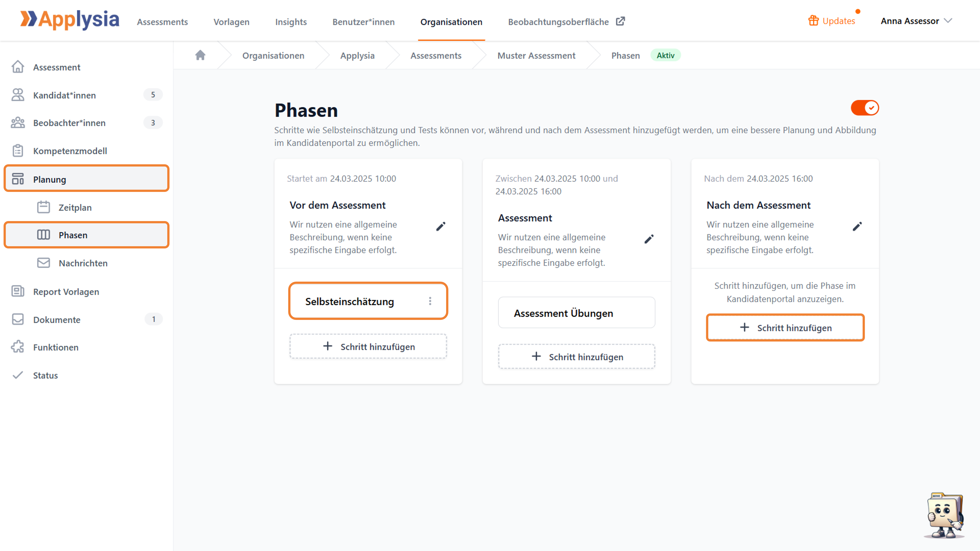Open the Benutzer*innen top navigation tab
The width and height of the screenshot is (980, 551).
pos(364,22)
